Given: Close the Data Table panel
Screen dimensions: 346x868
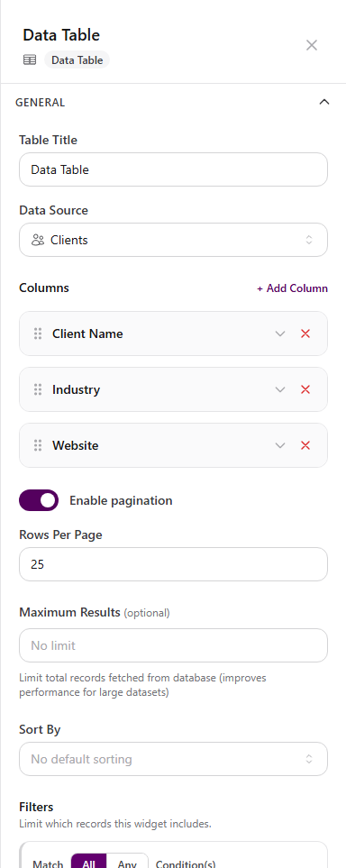Looking at the screenshot, I should tap(312, 45).
